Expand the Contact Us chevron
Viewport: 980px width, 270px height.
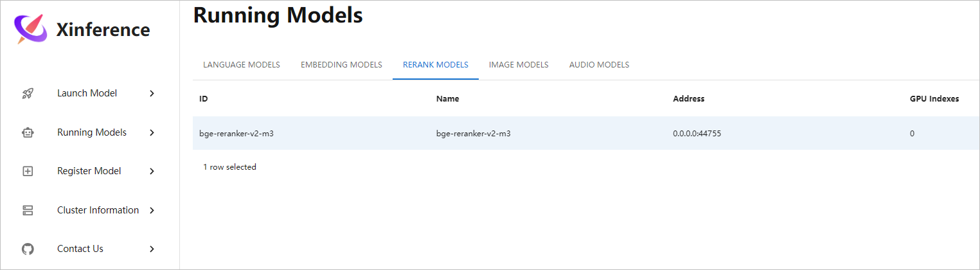152,249
